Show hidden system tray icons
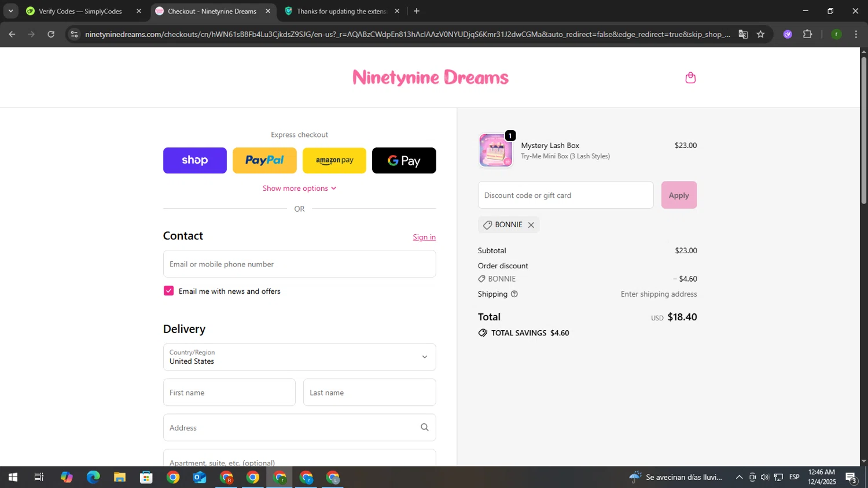 739,478
